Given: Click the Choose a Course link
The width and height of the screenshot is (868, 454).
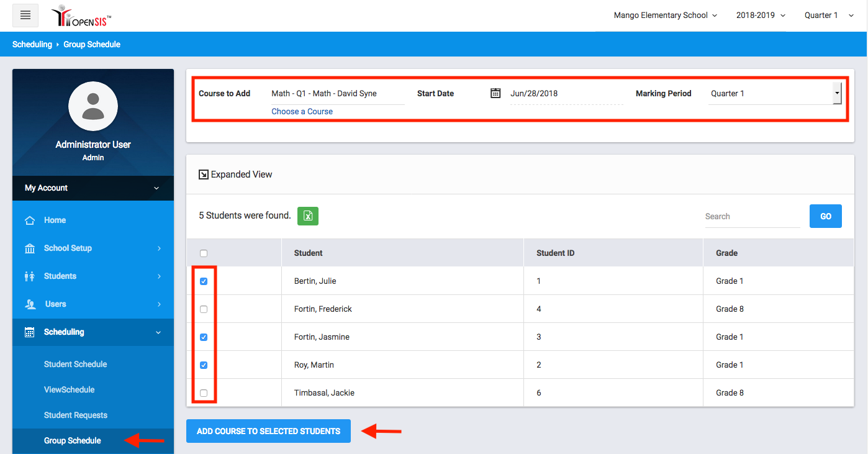Looking at the screenshot, I should pos(302,112).
